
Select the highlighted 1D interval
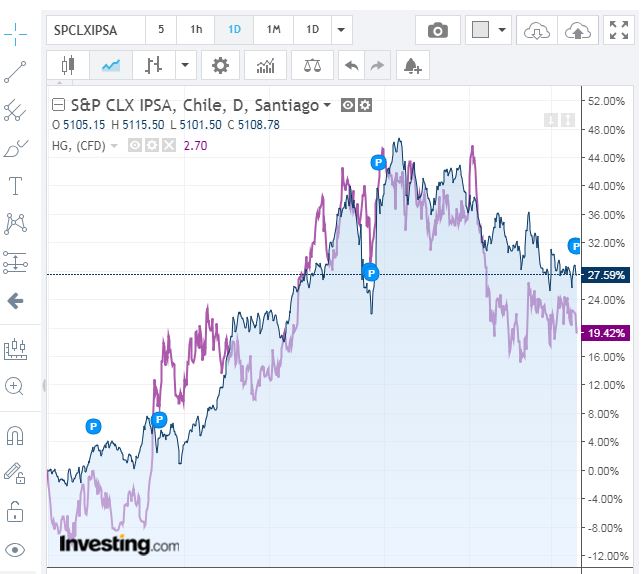pyautogui.click(x=234, y=30)
